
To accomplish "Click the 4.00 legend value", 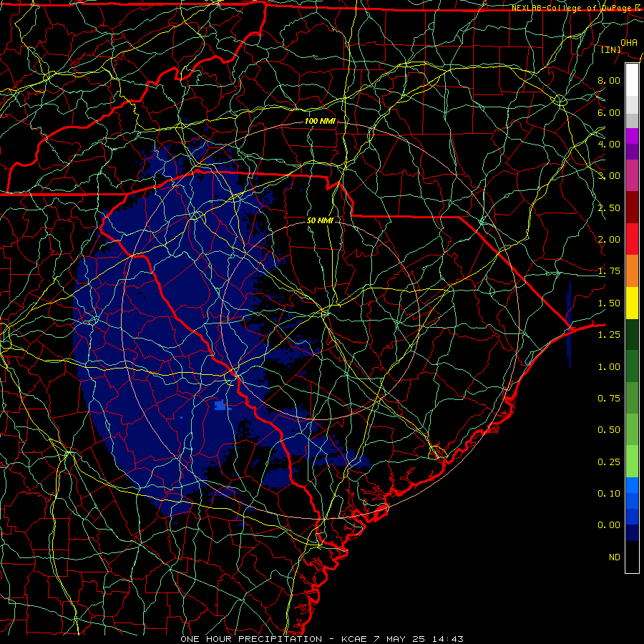I will [609, 144].
